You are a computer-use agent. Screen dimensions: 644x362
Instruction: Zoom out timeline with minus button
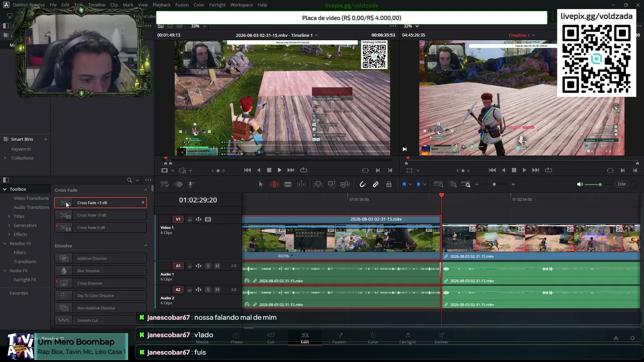click(x=477, y=185)
